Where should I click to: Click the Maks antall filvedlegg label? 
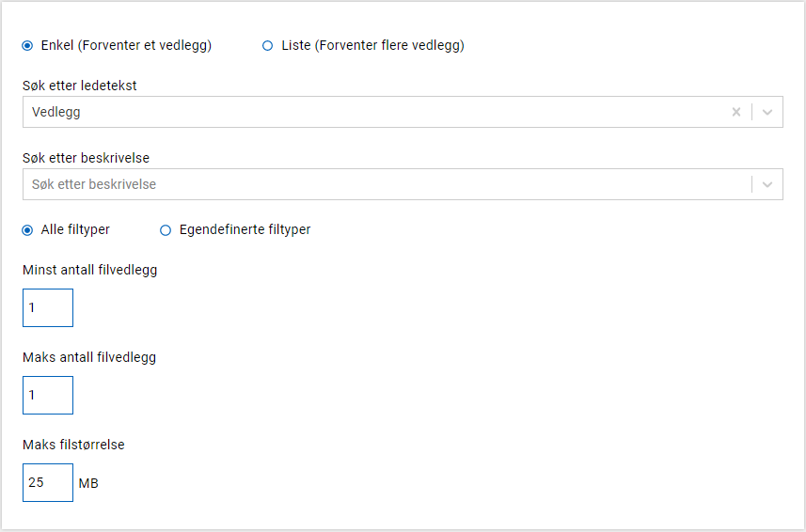point(89,357)
